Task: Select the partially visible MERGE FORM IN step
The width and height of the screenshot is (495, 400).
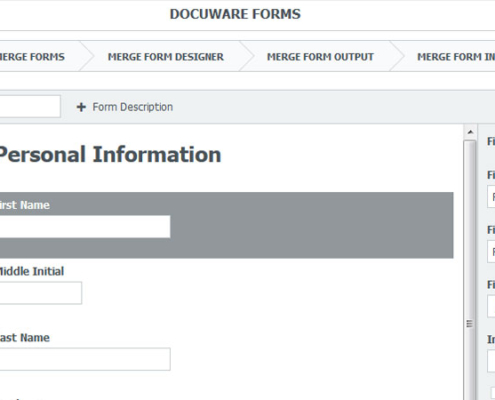Action: point(456,57)
